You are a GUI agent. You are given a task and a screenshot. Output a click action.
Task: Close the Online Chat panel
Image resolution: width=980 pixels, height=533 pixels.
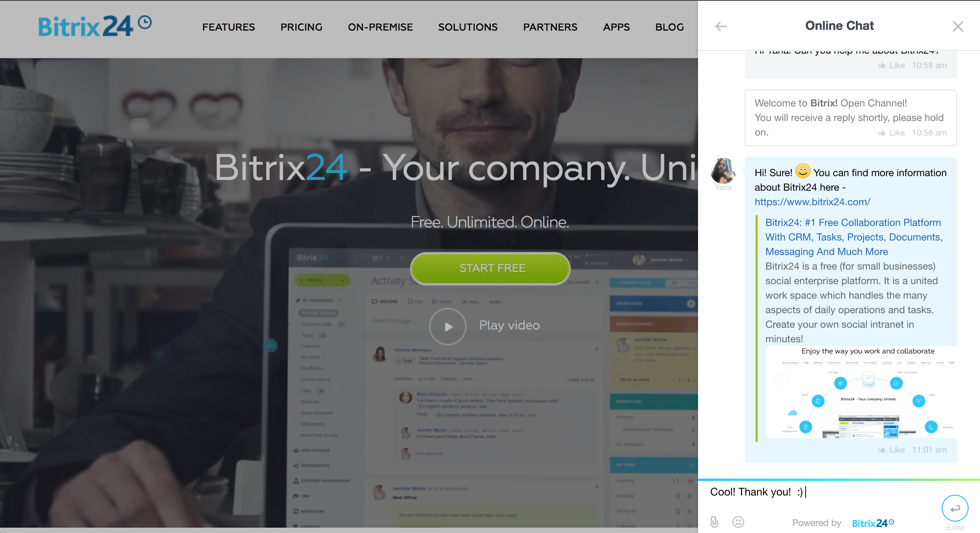click(958, 26)
